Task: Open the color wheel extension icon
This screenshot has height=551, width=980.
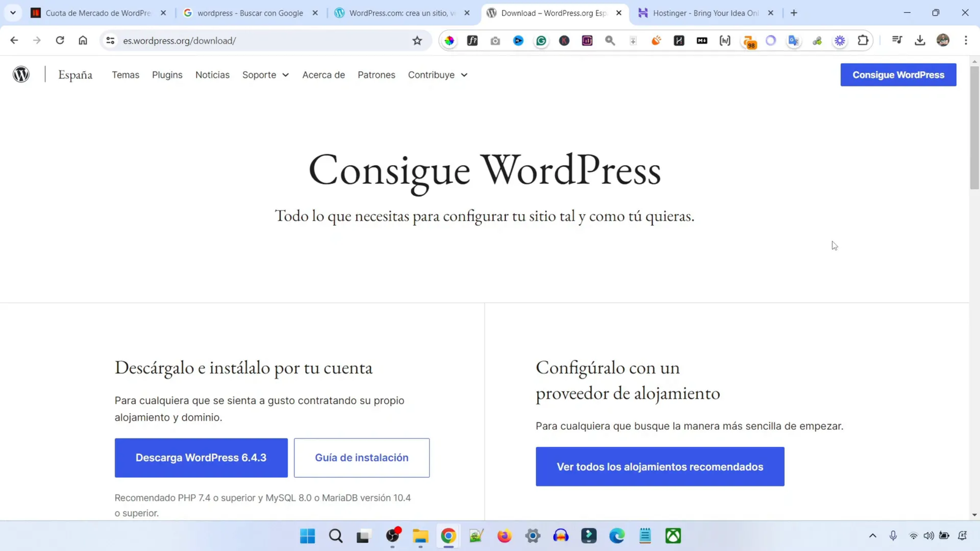Action: [x=449, y=40]
